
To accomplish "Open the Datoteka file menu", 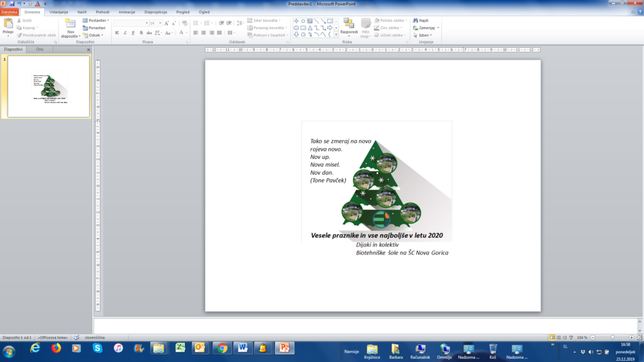I will (x=9, y=13).
